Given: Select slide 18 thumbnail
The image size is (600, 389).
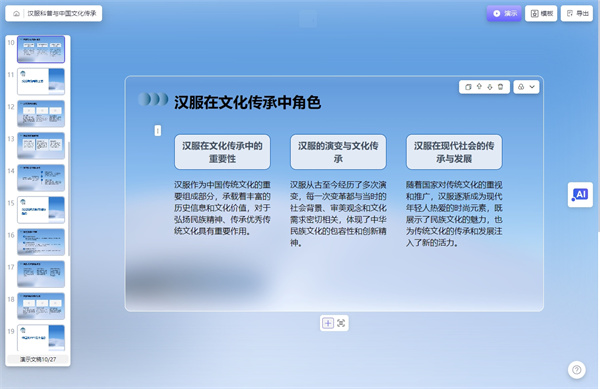Looking at the screenshot, I should tap(41, 306).
